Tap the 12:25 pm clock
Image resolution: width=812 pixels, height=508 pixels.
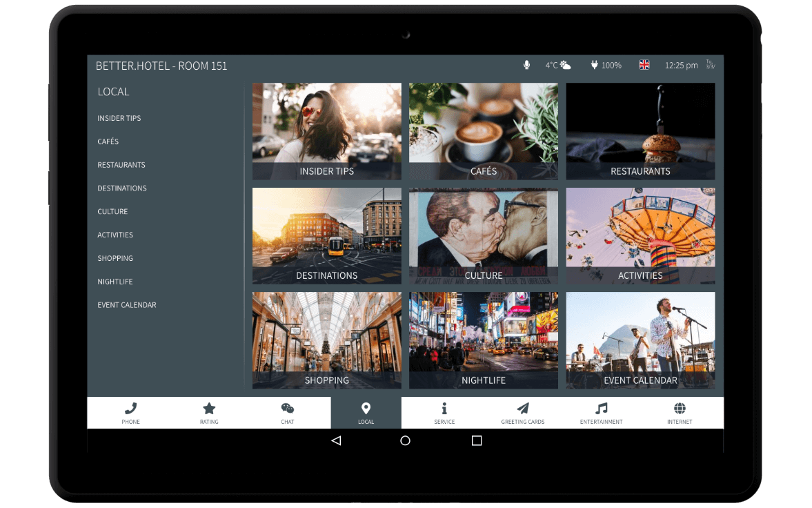(681, 66)
